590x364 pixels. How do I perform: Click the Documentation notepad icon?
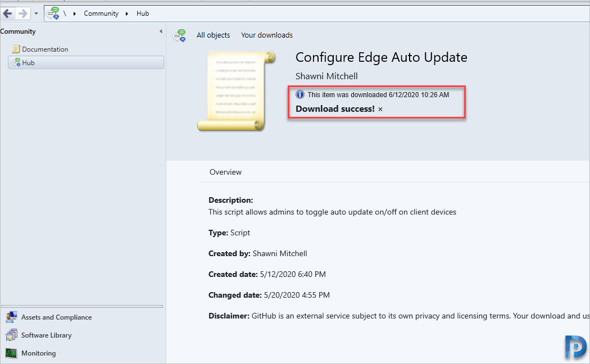pyautogui.click(x=16, y=49)
